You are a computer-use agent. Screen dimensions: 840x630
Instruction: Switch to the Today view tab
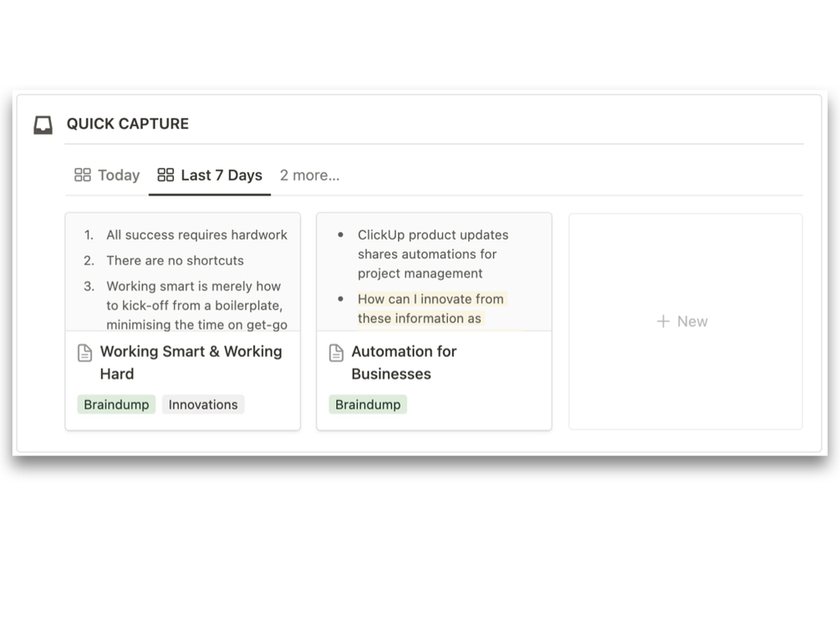118,175
